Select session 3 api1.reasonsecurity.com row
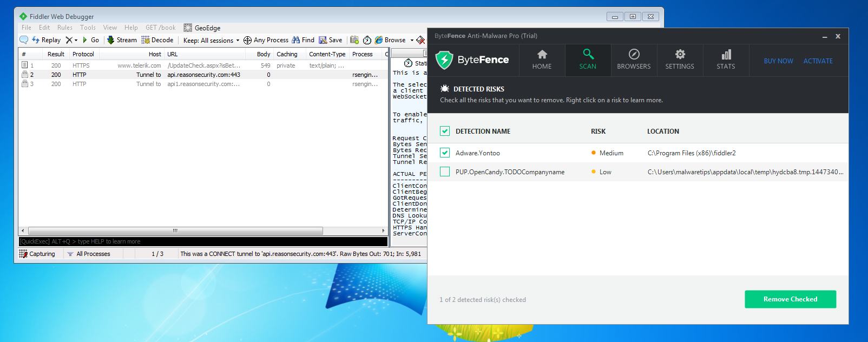The width and height of the screenshot is (868, 342). 202,84
